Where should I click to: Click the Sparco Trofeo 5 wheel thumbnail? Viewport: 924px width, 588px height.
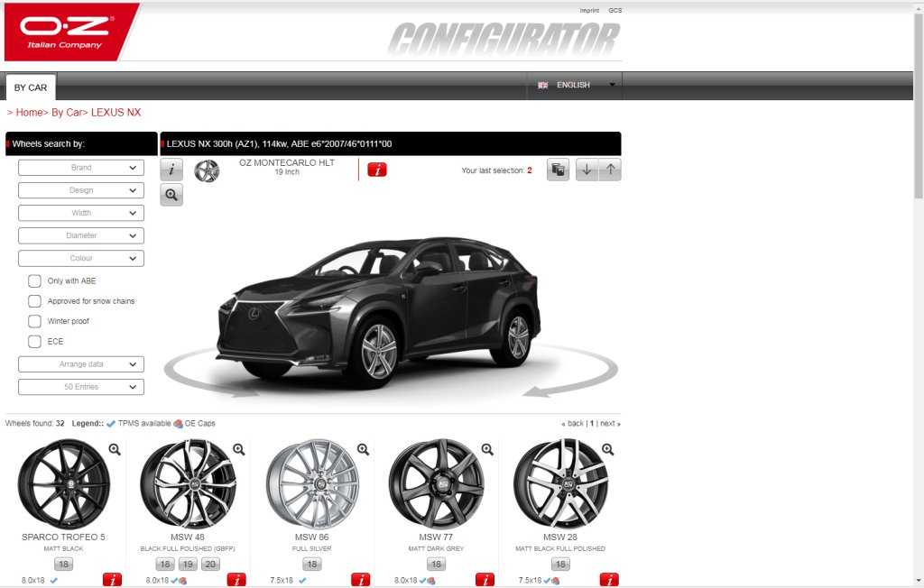tap(64, 483)
